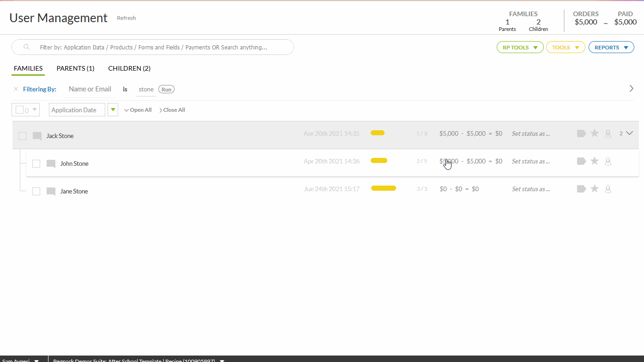Screen dimensions: 644x362
Task: Click the person icon for Jane Stone
Action: [608, 189]
